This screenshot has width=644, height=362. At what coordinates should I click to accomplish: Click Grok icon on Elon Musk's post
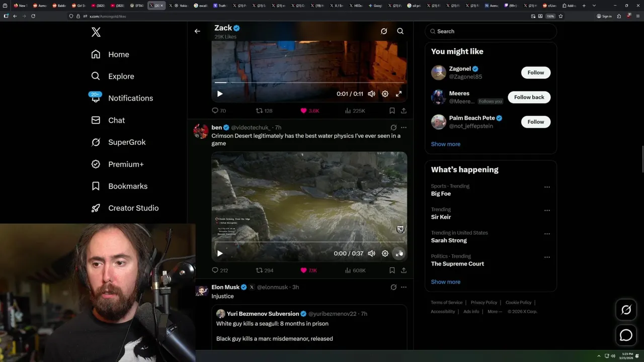393,287
